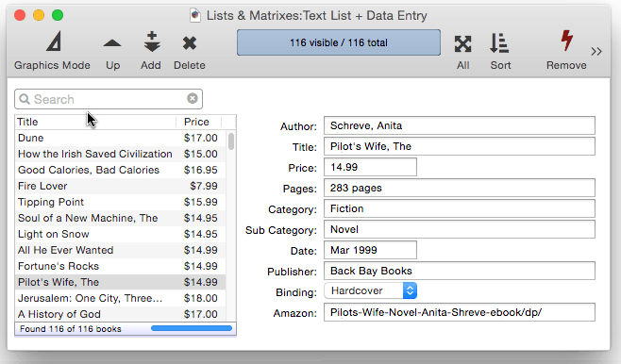The width and height of the screenshot is (621, 364).
Task: Open the Sort toolbar icon
Action: pos(499,43)
